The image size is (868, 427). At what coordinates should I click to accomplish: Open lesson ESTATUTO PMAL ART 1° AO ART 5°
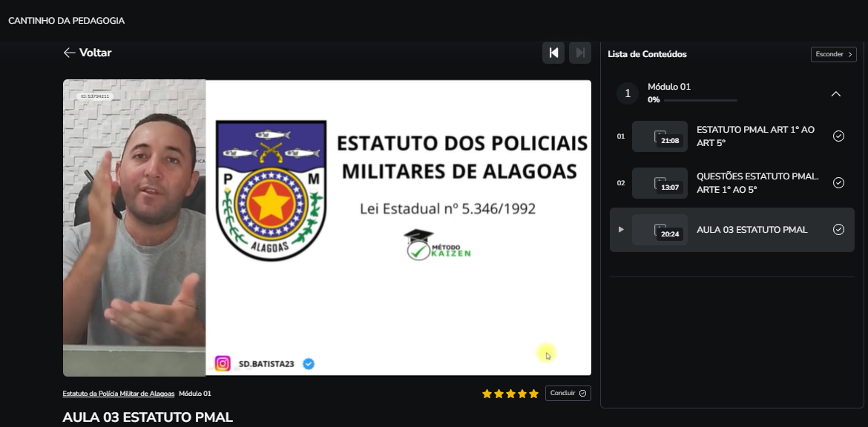[755, 136]
